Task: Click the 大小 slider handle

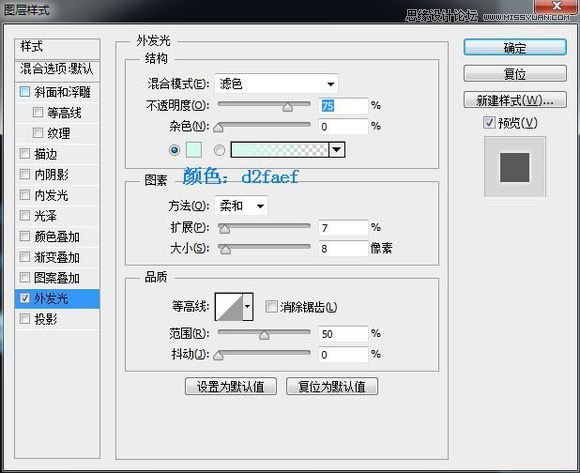Action: coord(225,250)
